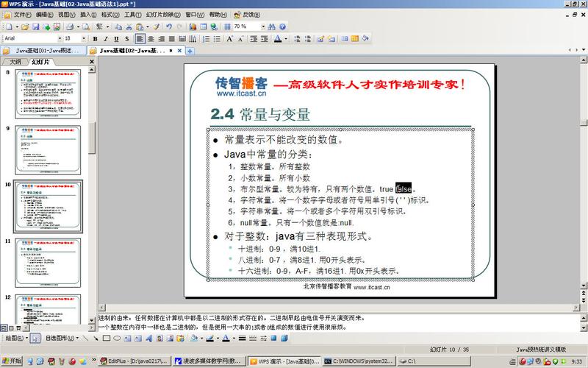Click the Find binoculars icon
The height and width of the screenshot is (368, 588).
tap(272, 26)
